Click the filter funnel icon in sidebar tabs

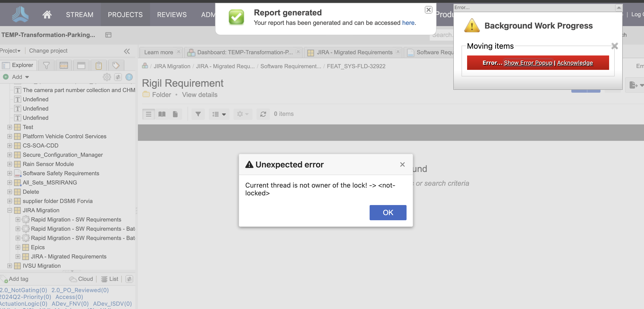tap(46, 65)
